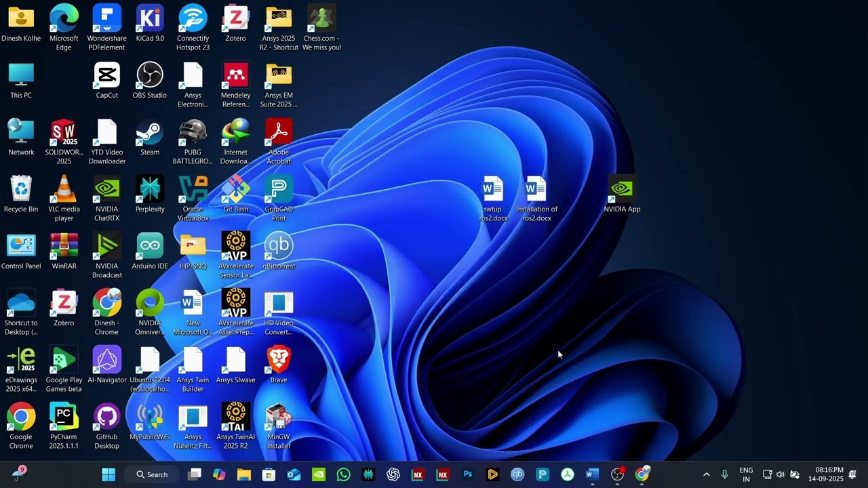Select the Ansys TwinAI 2025 R2 icon

[235, 427]
